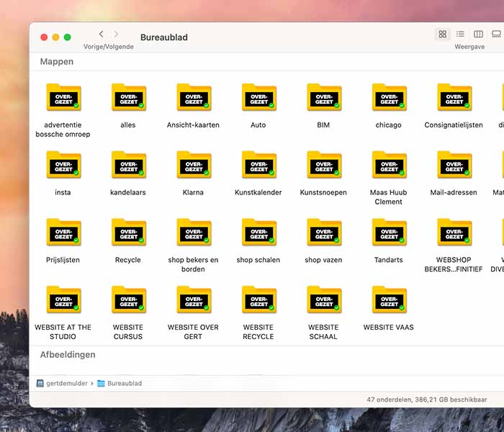
Task: Switch to gallery view
Action: point(496,35)
